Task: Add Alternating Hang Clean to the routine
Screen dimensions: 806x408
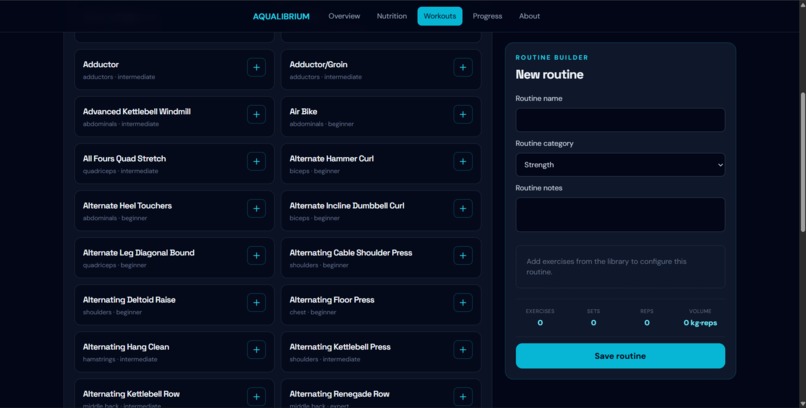Action: (257, 350)
